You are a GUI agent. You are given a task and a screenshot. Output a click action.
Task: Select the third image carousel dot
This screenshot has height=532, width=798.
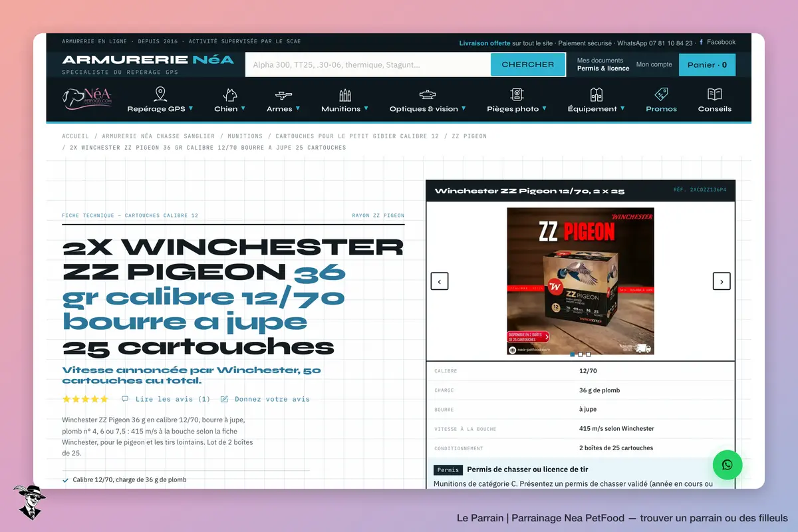[589, 354]
